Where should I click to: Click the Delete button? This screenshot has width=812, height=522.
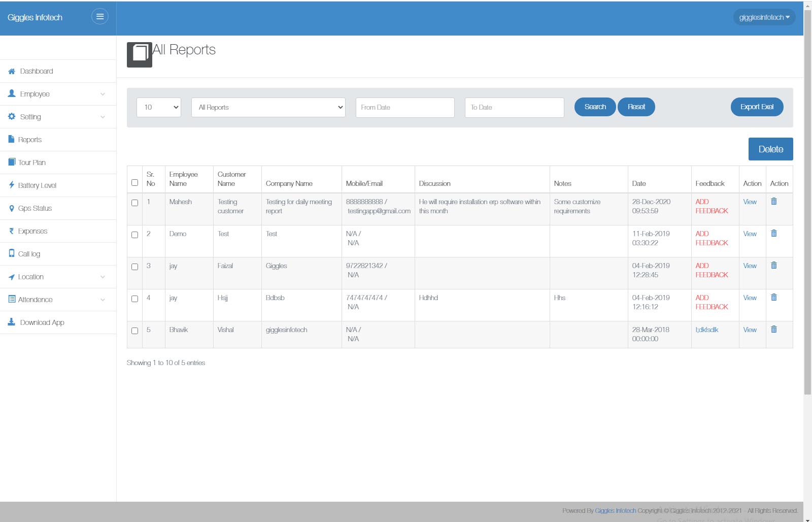coord(770,149)
